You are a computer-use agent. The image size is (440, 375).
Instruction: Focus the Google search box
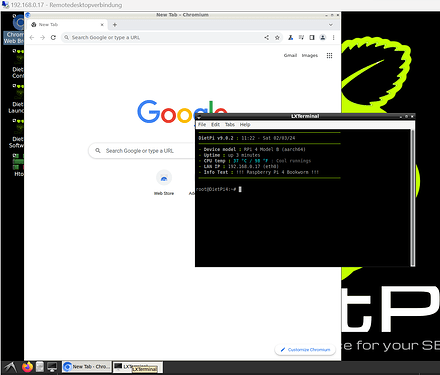(x=143, y=151)
